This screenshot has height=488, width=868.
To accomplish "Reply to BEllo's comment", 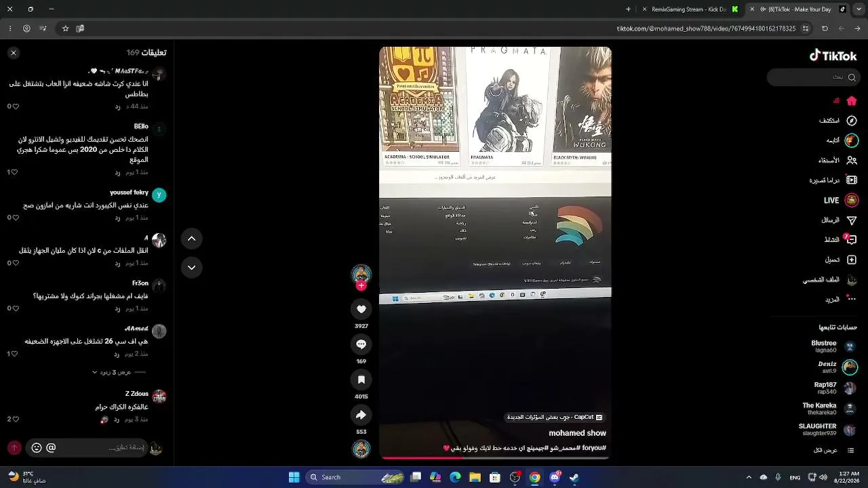I will (117, 172).
